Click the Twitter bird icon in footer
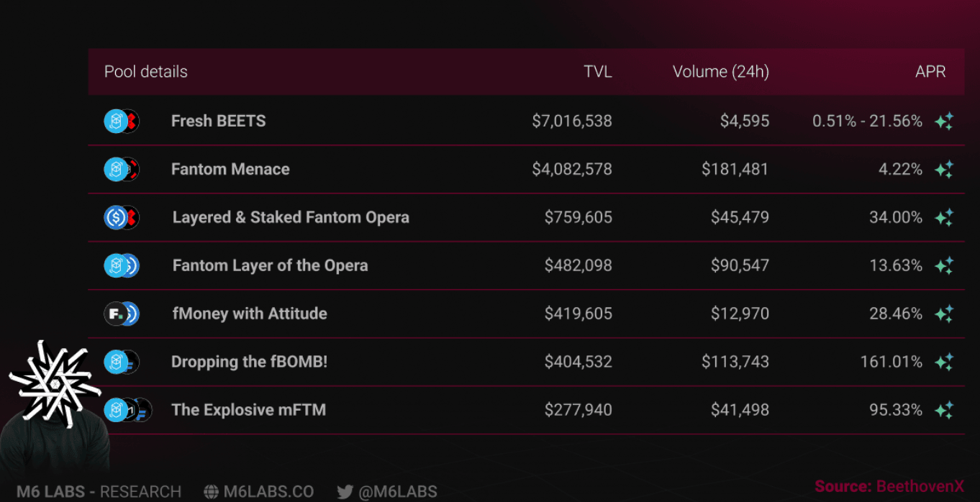 (x=345, y=492)
